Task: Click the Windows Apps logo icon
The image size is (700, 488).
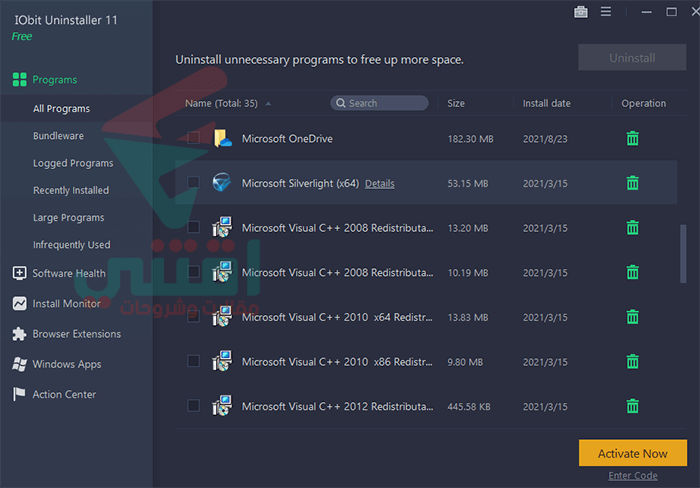Action: coord(19,364)
